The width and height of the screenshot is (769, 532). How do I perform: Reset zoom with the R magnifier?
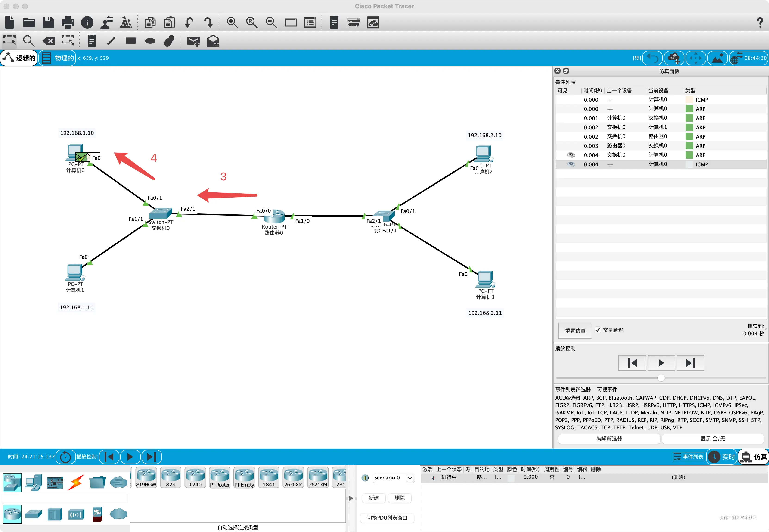252,22
